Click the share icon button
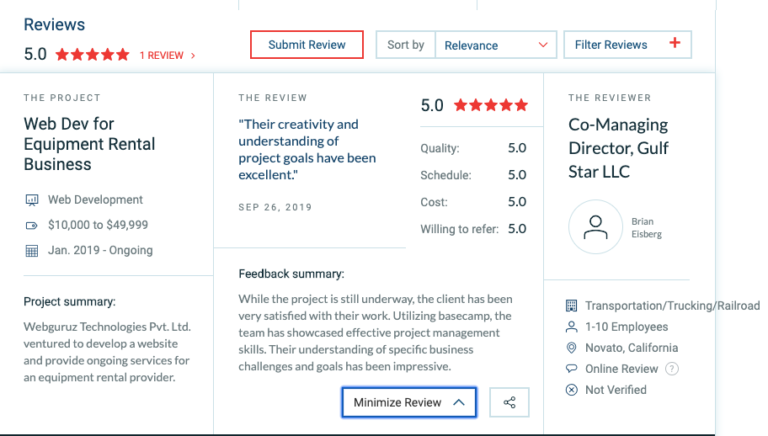The width and height of the screenshot is (768, 436). (x=510, y=402)
